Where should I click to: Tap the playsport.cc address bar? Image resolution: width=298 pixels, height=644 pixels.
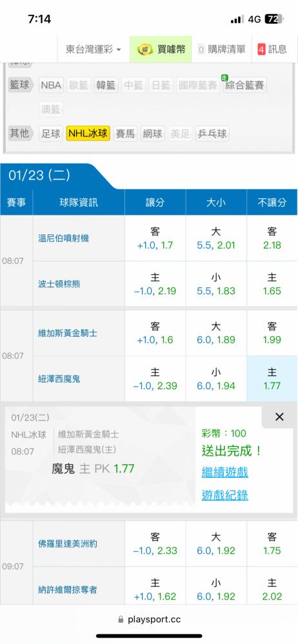pos(149,619)
